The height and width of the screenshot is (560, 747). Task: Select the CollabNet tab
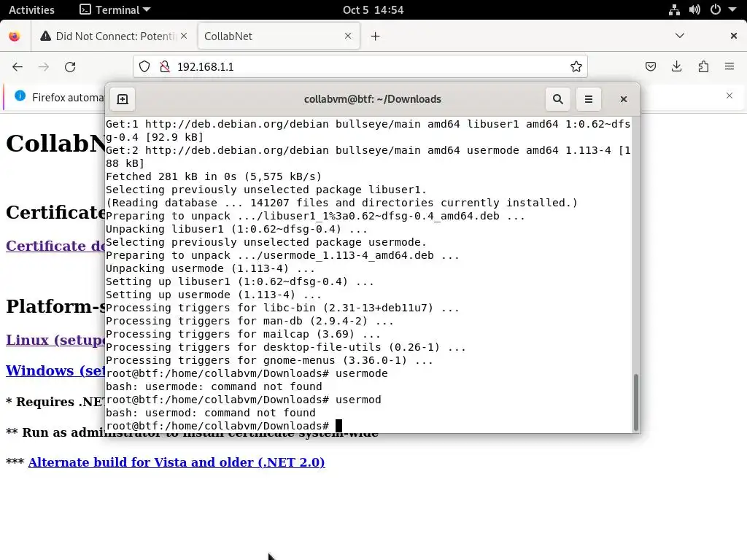point(271,36)
